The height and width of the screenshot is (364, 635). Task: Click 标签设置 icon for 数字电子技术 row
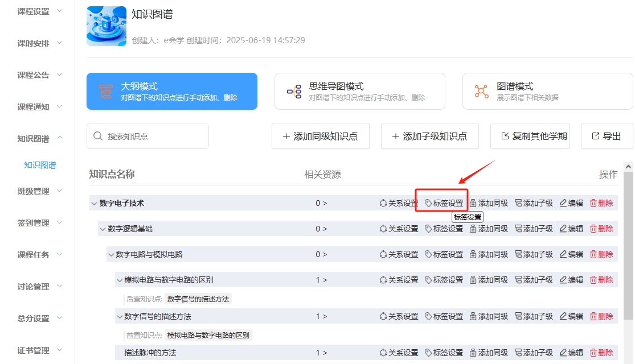pyautogui.click(x=428, y=203)
